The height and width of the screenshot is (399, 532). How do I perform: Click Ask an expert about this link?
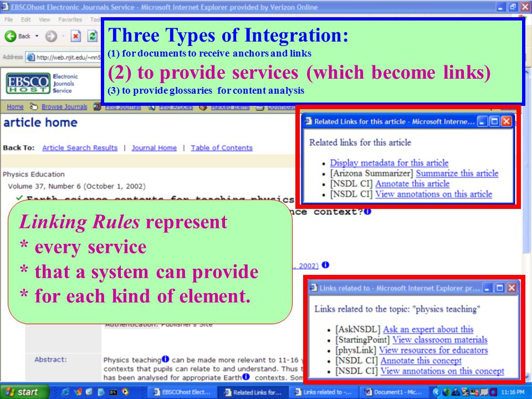(x=428, y=329)
